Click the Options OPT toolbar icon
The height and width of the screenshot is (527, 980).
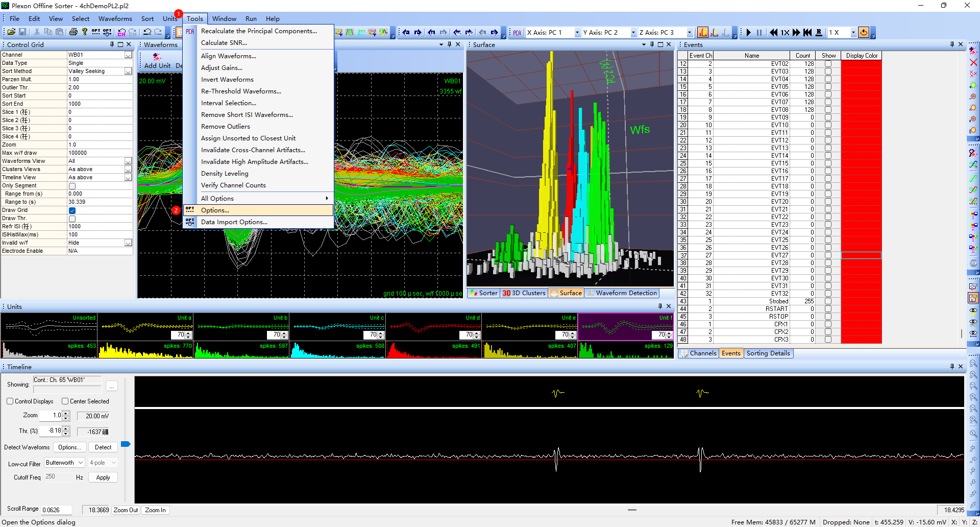click(96, 32)
